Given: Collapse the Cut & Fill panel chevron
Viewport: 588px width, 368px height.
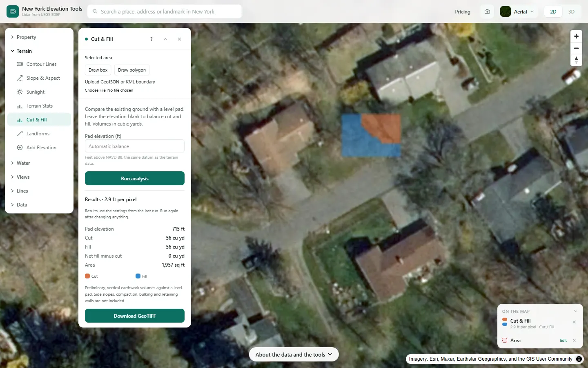Looking at the screenshot, I should [165, 39].
